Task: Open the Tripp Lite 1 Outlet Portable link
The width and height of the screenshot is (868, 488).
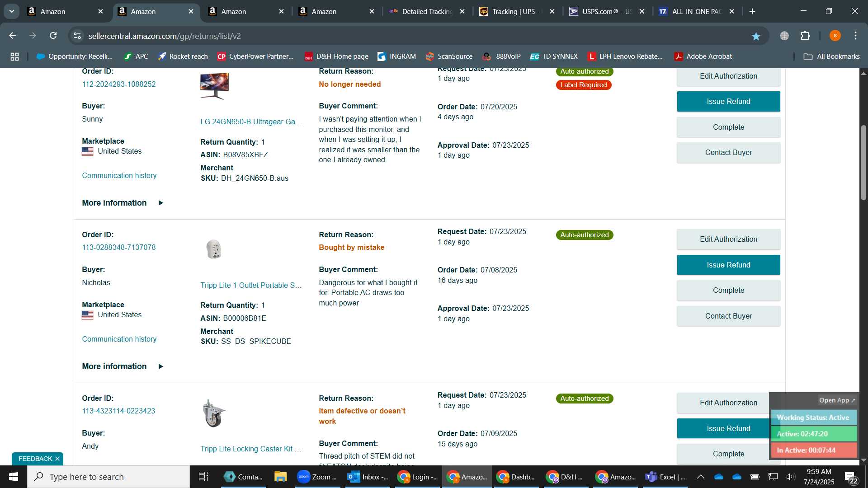Action: point(251,285)
